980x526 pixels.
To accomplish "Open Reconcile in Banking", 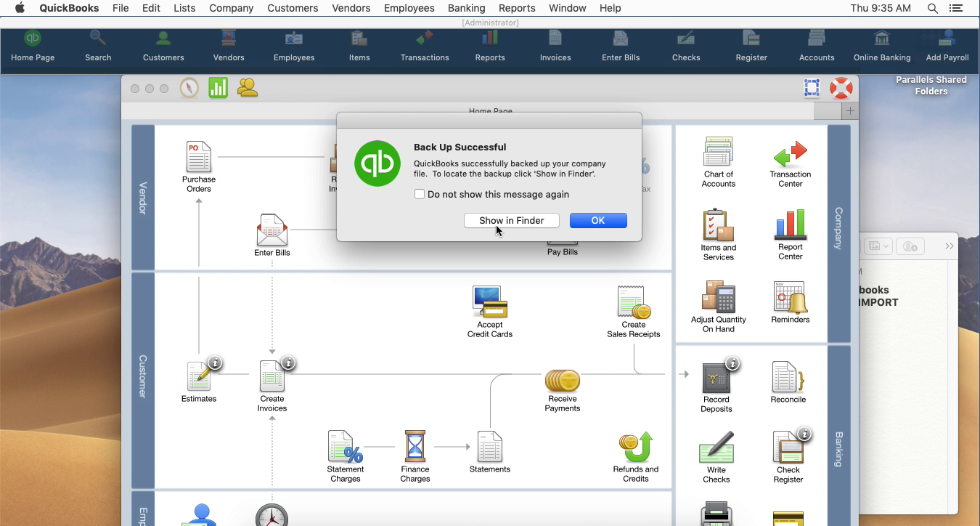I will click(x=788, y=382).
